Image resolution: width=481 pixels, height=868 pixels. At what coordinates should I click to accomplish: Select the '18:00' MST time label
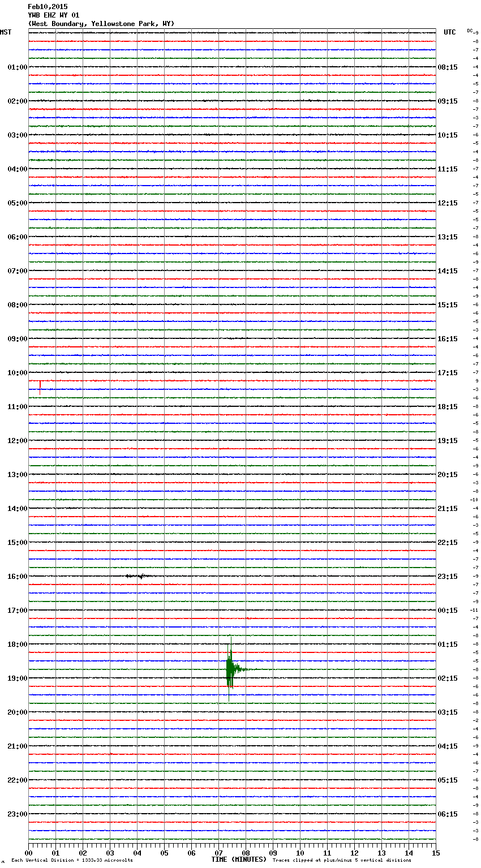[18, 644]
